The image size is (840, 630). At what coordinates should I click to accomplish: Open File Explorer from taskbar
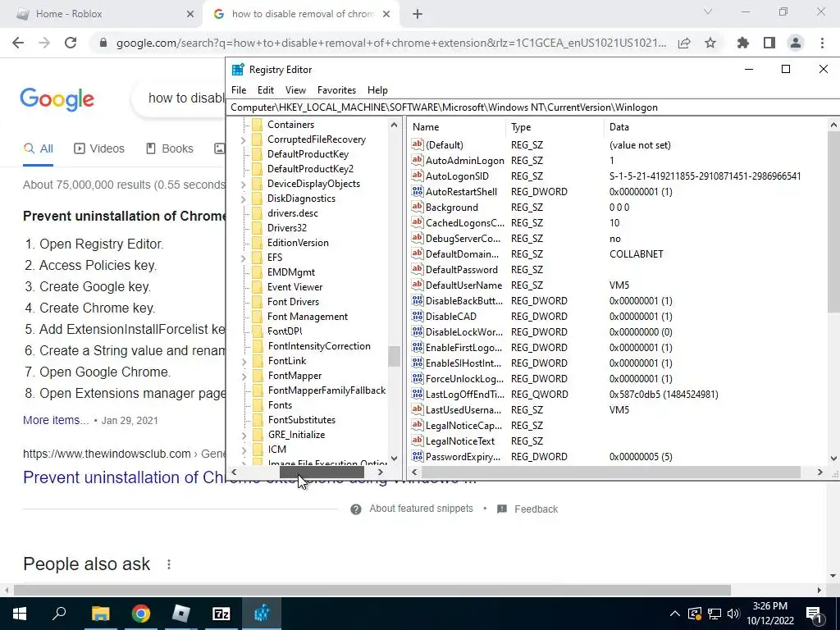point(100,614)
